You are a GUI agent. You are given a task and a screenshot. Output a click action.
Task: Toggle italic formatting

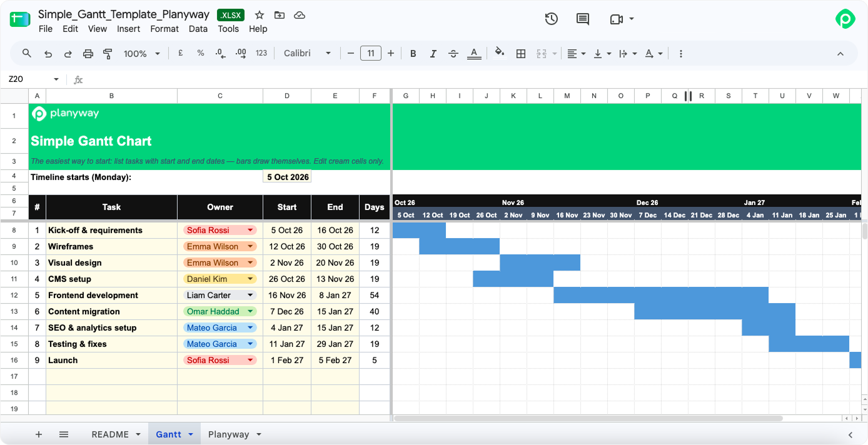point(433,54)
